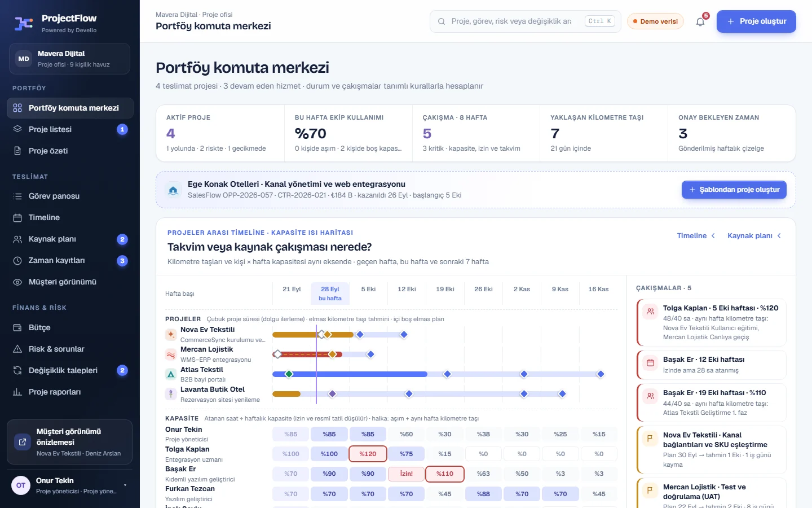
Task: Click Onur Tekin's %60 capacity cell
Action: point(407,434)
